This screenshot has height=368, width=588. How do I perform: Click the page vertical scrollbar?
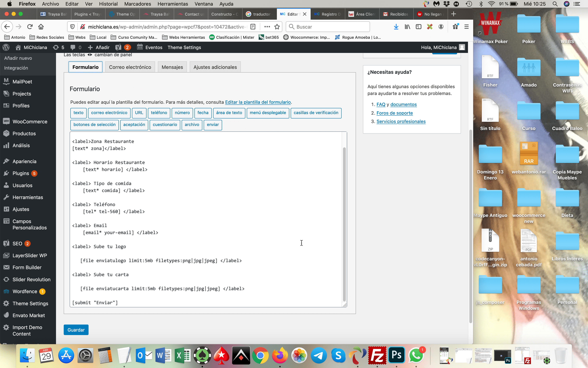click(470, 226)
